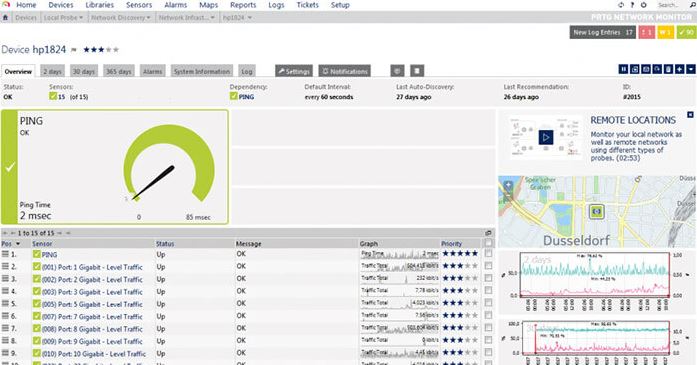Click the red alarms count badge
Screen dimensions: 697x365
click(647, 32)
